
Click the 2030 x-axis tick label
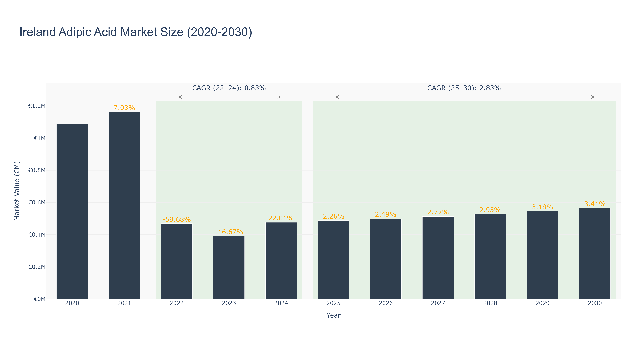(x=595, y=303)
